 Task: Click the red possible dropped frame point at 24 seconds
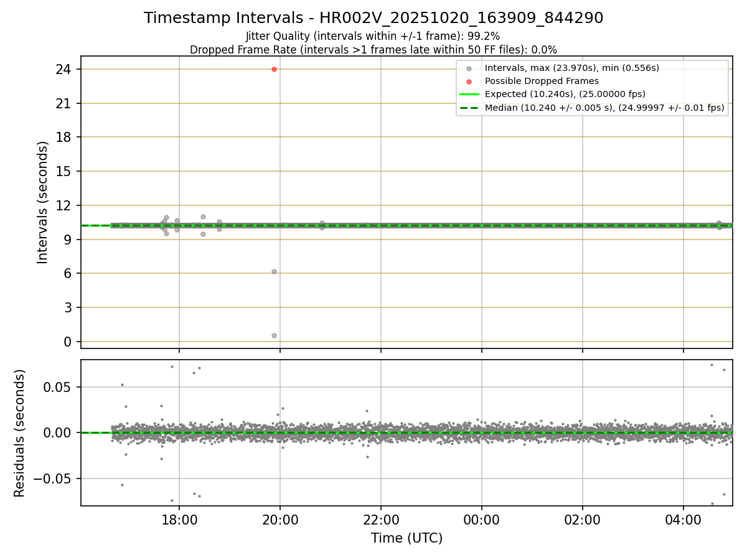[274, 69]
